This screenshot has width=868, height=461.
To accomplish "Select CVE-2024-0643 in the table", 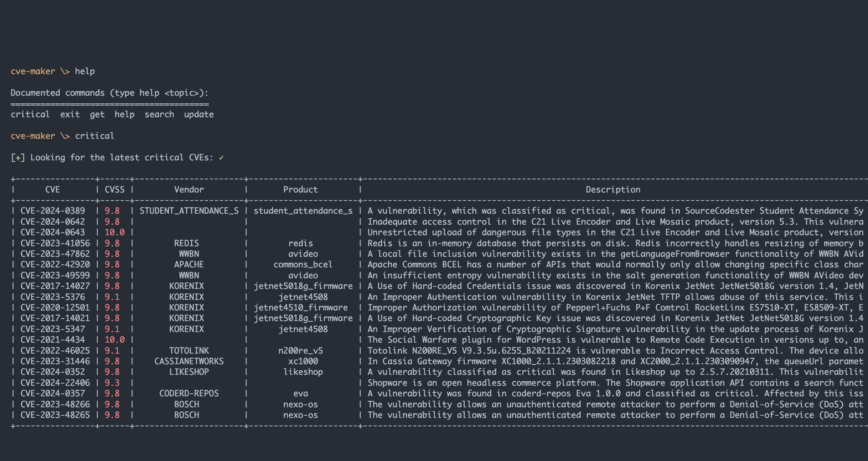I will tap(53, 232).
